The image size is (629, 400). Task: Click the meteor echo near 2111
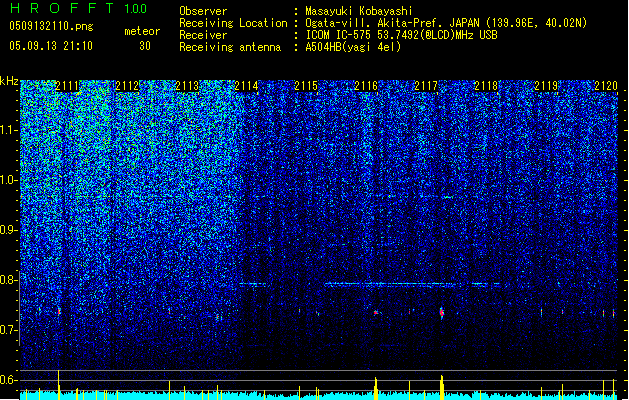point(59,311)
